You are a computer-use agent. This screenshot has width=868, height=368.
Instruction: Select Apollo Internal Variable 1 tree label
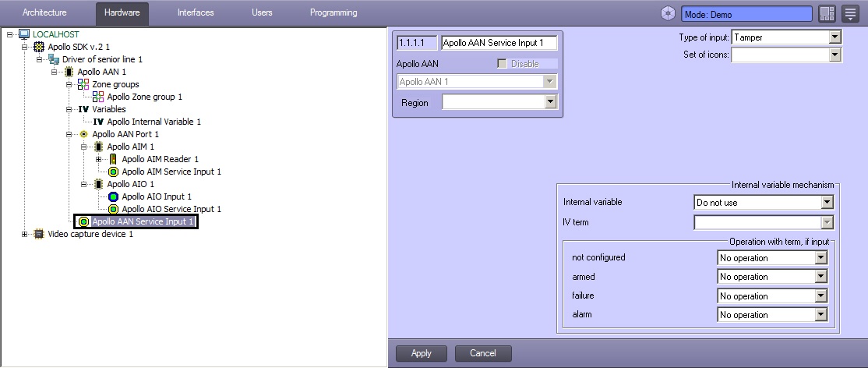(154, 122)
